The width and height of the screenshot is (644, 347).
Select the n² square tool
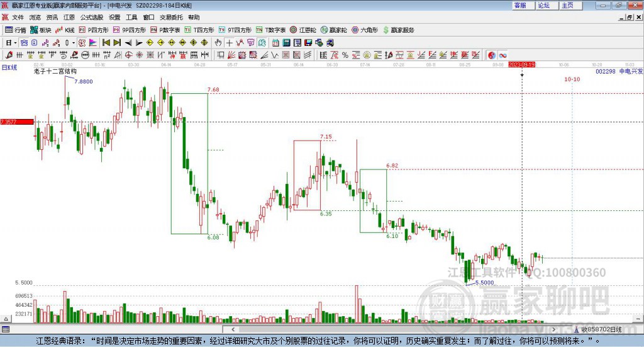point(107,55)
